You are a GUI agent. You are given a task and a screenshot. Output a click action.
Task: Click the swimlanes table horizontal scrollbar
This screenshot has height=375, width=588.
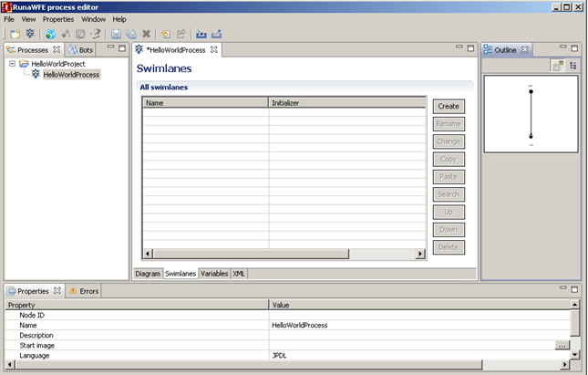284,254
